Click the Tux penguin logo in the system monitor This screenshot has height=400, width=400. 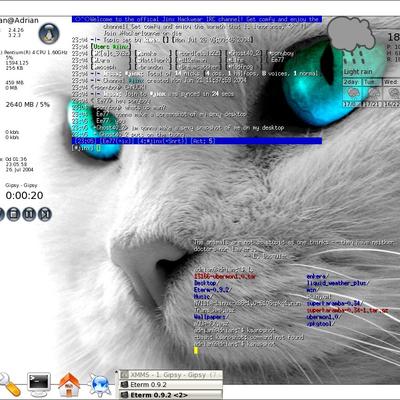(49, 34)
